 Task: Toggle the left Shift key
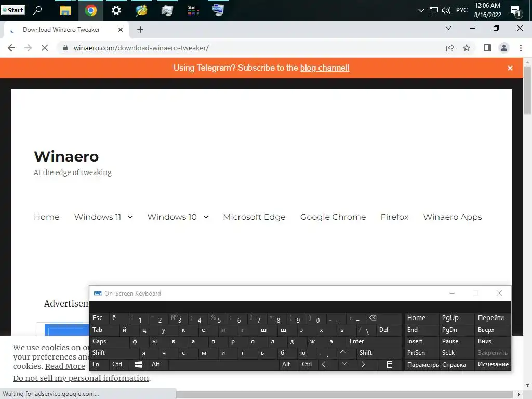point(114,353)
